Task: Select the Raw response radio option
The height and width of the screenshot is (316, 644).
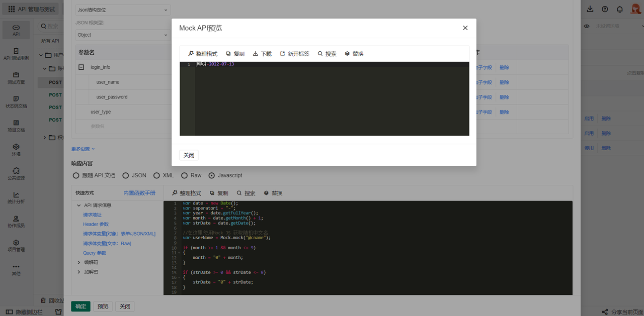Action: pos(191,175)
